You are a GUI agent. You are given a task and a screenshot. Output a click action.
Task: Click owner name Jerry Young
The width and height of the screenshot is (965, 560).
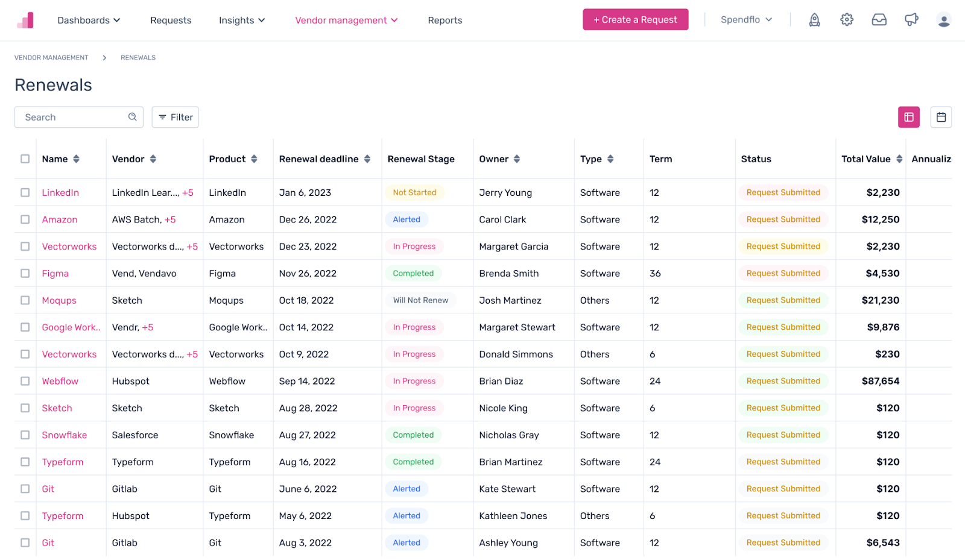tap(505, 193)
